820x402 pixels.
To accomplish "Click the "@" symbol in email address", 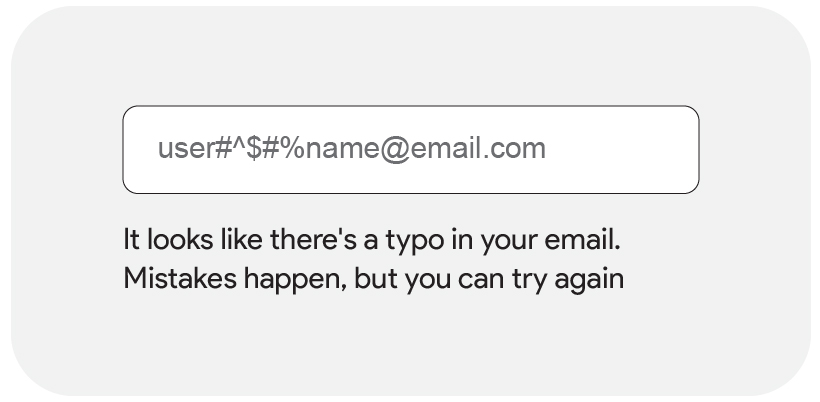I will (x=394, y=150).
